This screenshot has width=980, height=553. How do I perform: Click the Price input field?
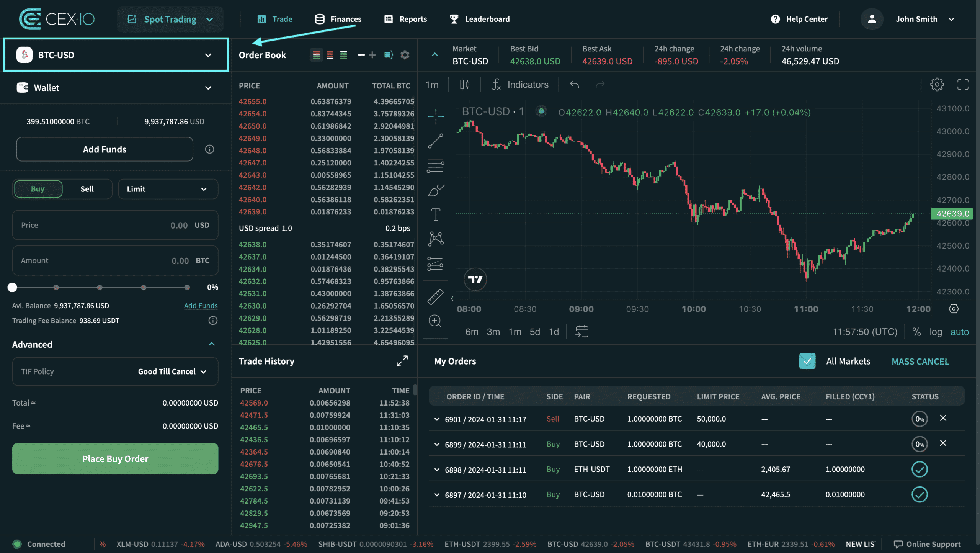115,225
